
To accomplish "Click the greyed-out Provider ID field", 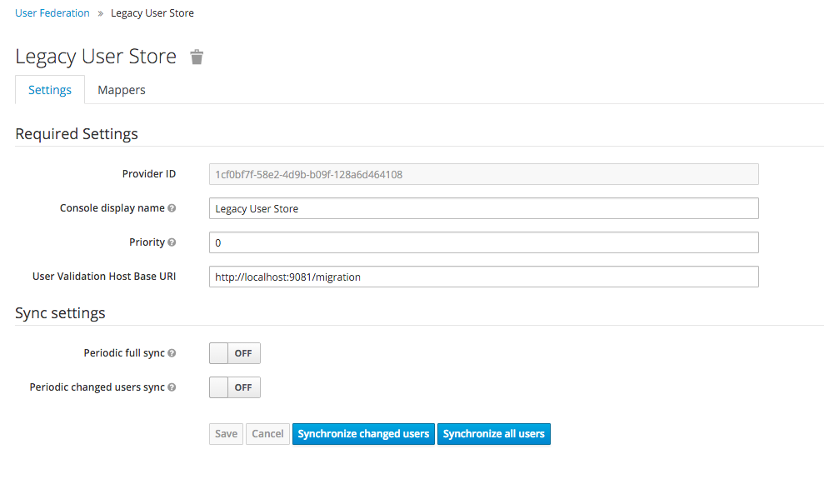I will coord(483,174).
